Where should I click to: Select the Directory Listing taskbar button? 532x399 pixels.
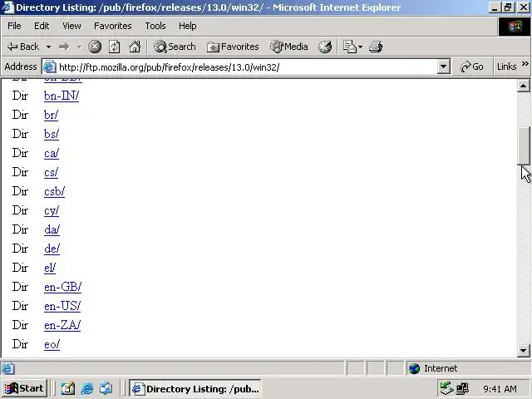195,388
